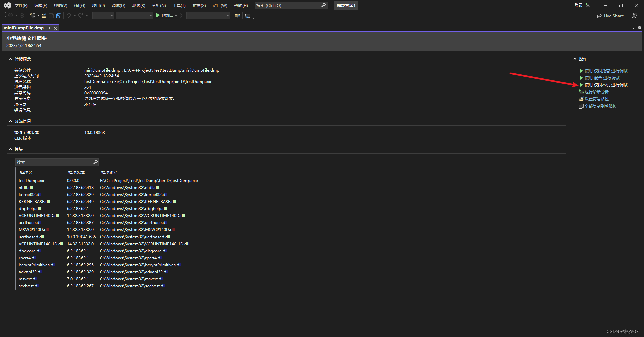The image size is (644, 337).
Task: Click 使用 仅限托管 进行调试 link
Action: (x=606, y=71)
